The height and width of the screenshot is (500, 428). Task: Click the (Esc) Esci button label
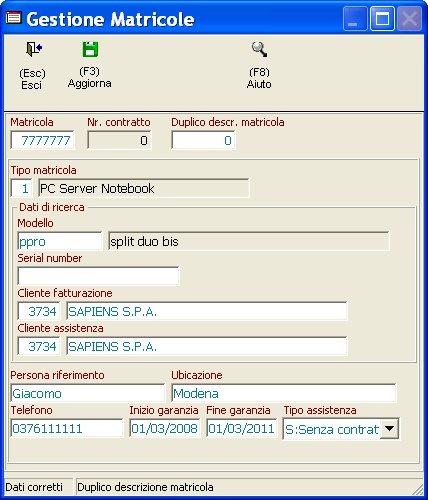tap(32, 79)
